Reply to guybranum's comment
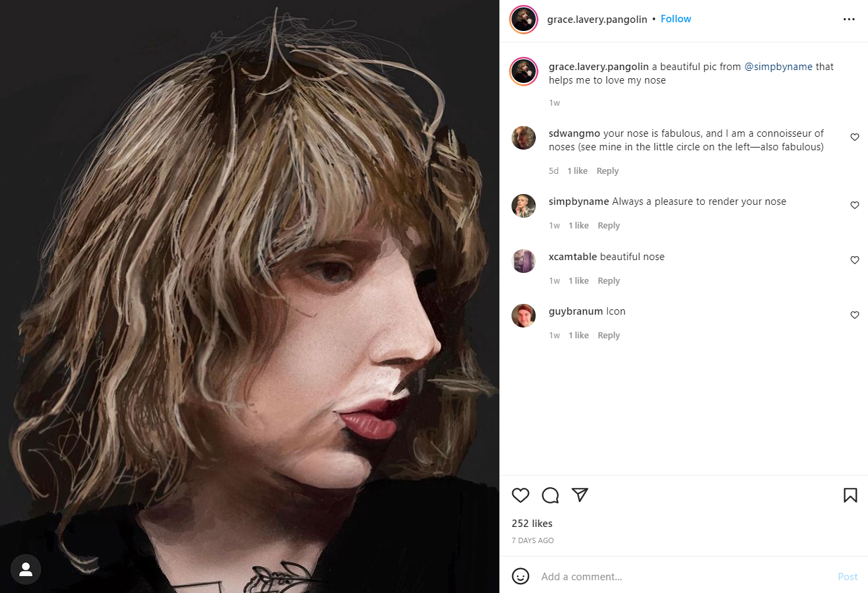The height and width of the screenshot is (593, 868). [609, 336]
